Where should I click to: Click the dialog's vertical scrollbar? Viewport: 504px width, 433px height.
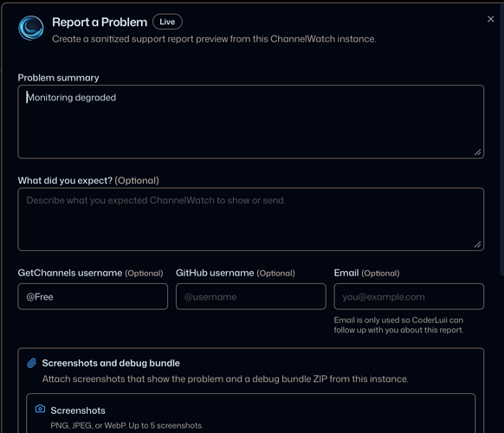coord(501,139)
